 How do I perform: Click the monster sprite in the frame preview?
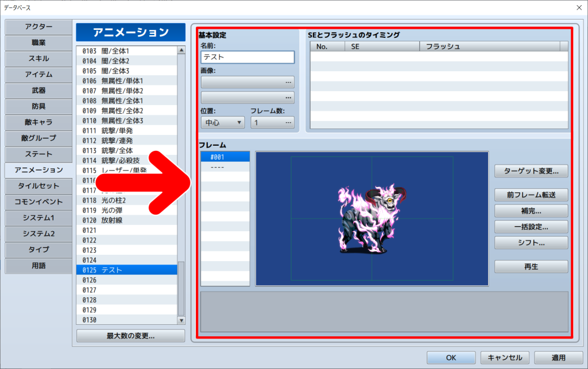[372, 219]
